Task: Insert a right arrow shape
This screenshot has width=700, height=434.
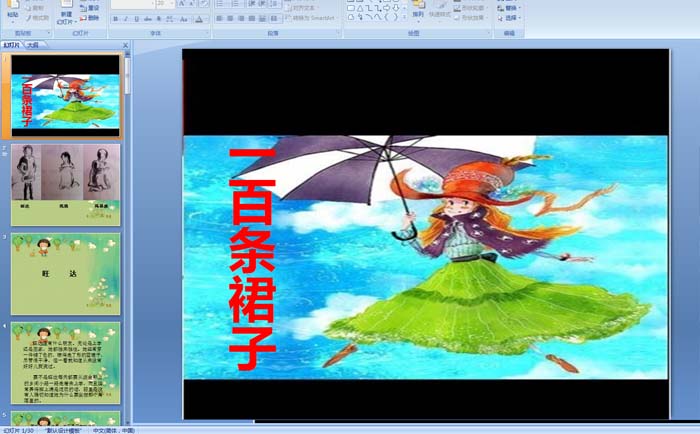Action: click(387, 8)
